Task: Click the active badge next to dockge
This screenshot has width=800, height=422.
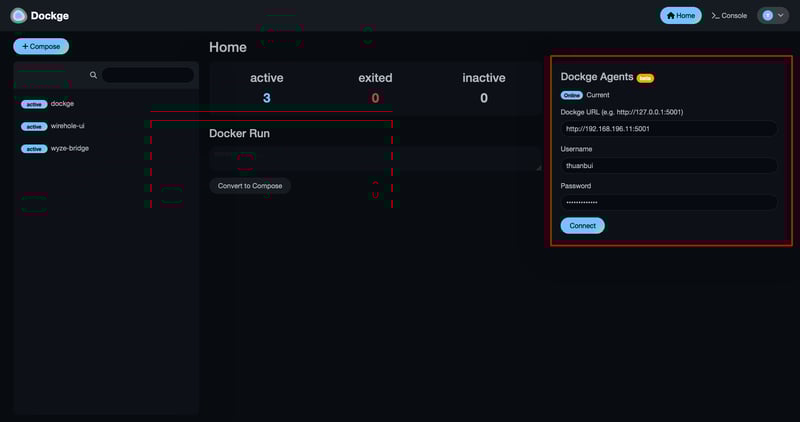Action: tap(34, 104)
